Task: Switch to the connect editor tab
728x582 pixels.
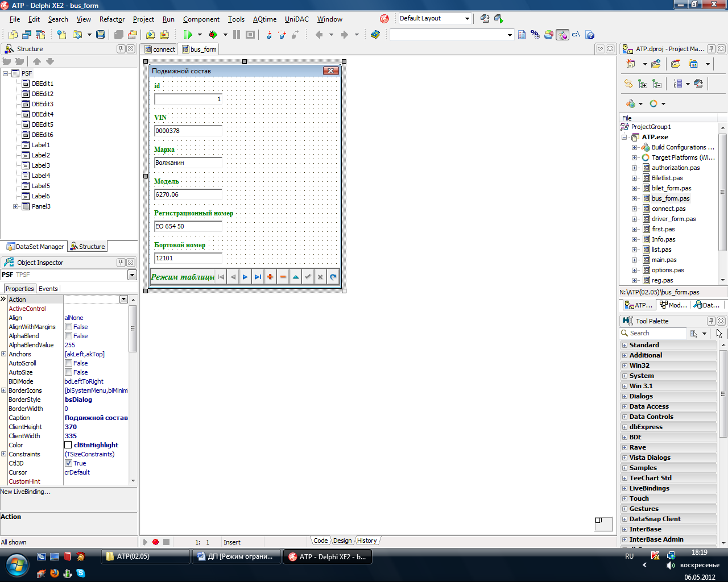Action: pos(159,49)
